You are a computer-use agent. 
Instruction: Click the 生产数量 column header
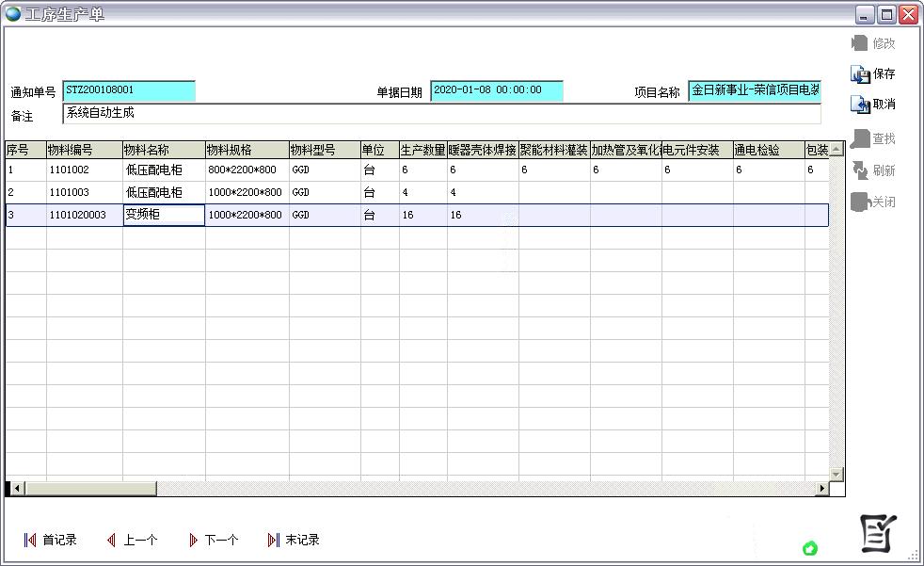coord(422,150)
